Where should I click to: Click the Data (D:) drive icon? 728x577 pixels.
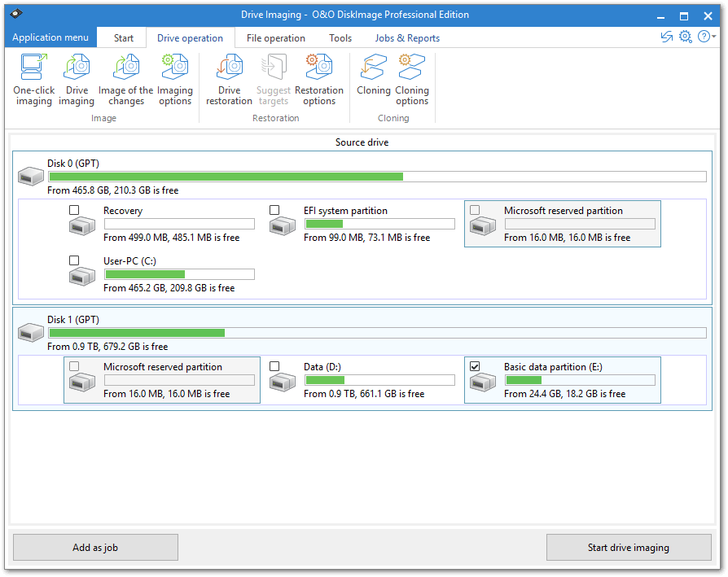click(x=283, y=382)
